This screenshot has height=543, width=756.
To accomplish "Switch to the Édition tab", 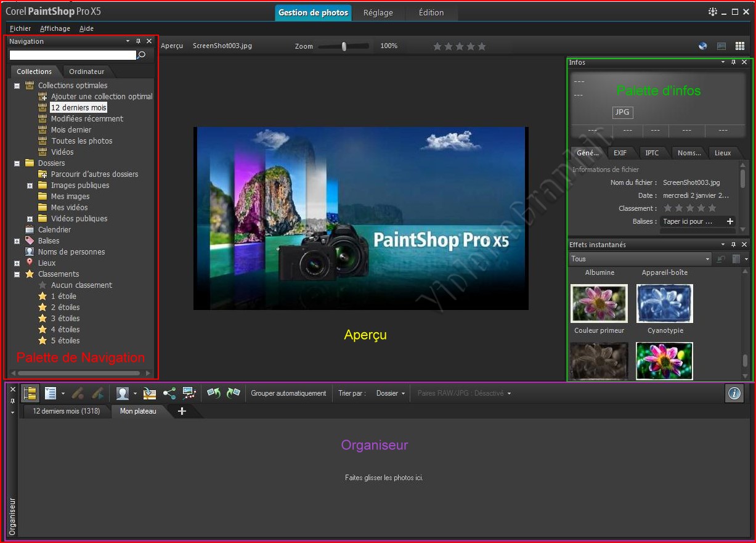I will coord(431,12).
